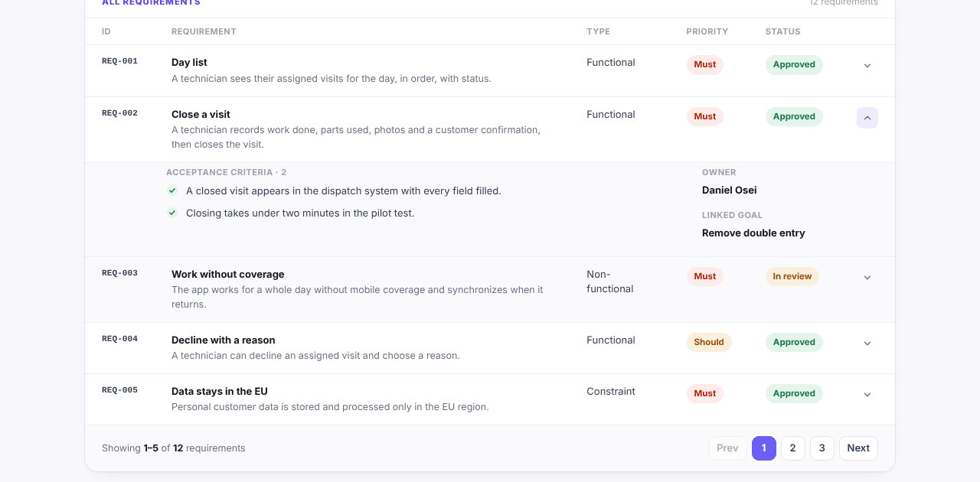Select the Decline with a reason title
The height and width of the screenshot is (482, 980).
point(224,340)
